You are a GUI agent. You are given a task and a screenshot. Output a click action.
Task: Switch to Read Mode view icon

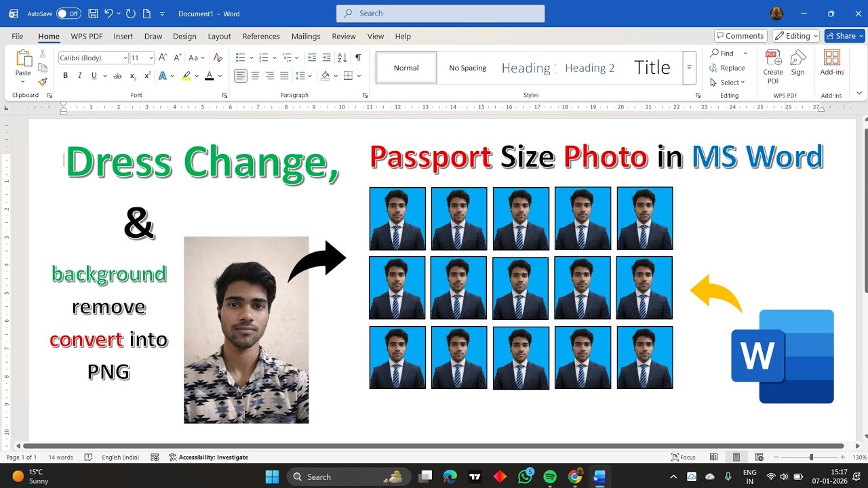pyautogui.click(x=713, y=457)
